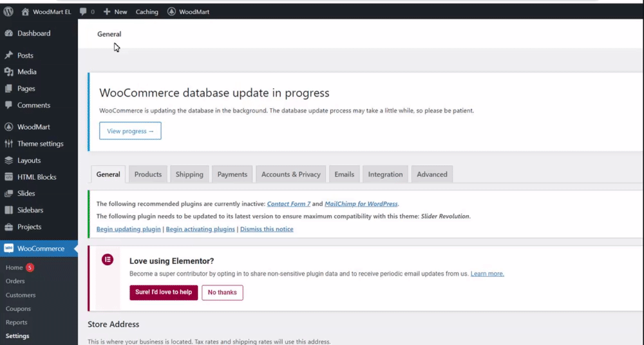644x345 pixels.
Task: Open Coupons submenu item
Action: pos(18,308)
